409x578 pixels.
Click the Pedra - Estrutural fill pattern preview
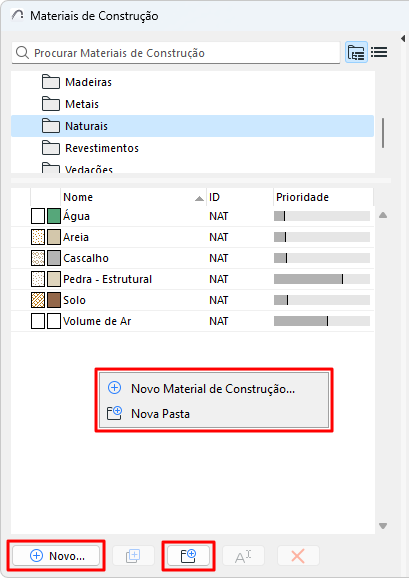pos(38,279)
